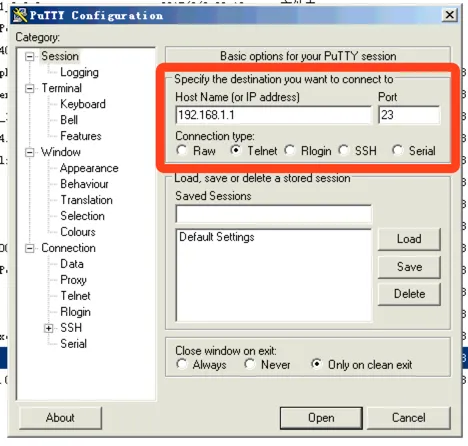
Task: Collapse the Session tree node
Action: (x=30, y=56)
